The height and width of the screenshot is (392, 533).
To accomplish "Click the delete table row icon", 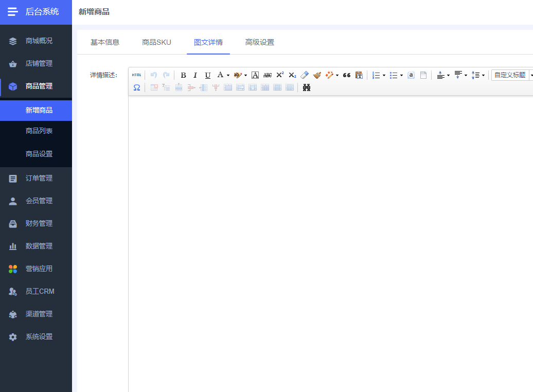I will pos(191,88).
